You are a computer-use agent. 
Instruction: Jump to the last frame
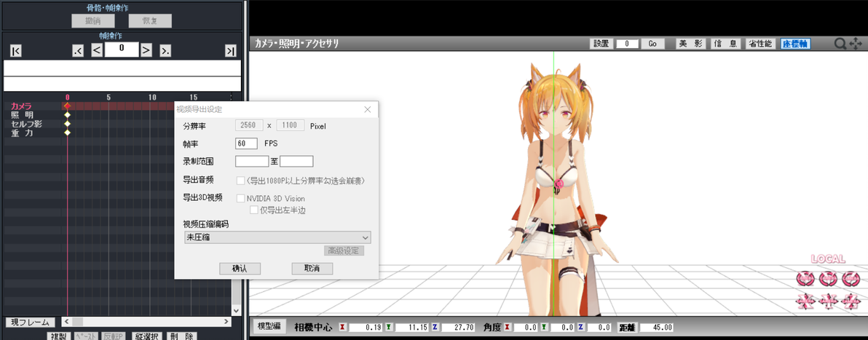pyautogui.click(x=231, y=51)
